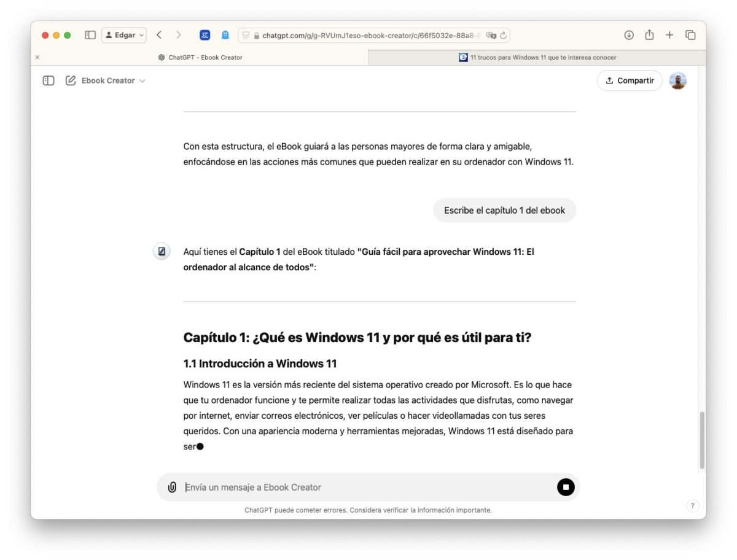The image size is (737, 560).
Task: Click the message 'Escribe el capítulo 1 del ebook'
Action: (x=504, y=210)
